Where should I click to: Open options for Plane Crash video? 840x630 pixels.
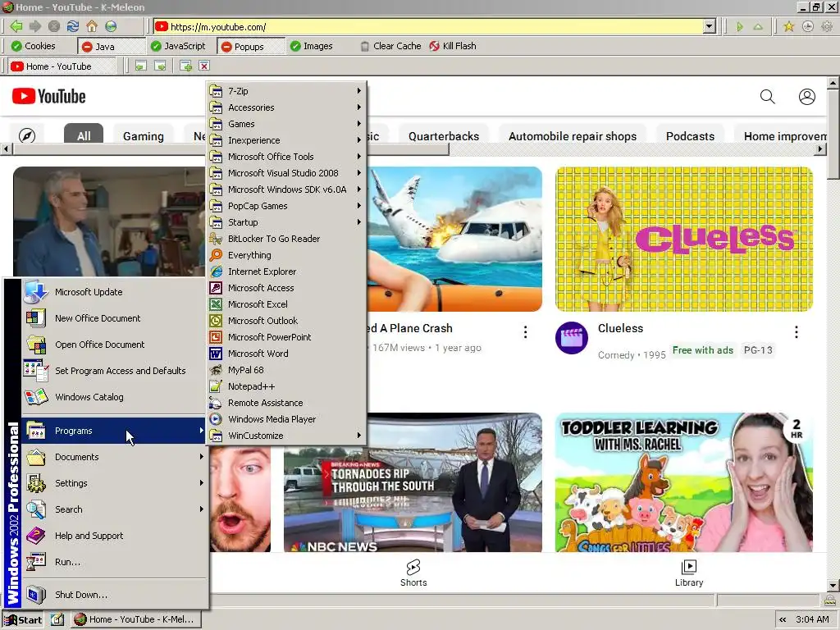click(x=525, y=332)
